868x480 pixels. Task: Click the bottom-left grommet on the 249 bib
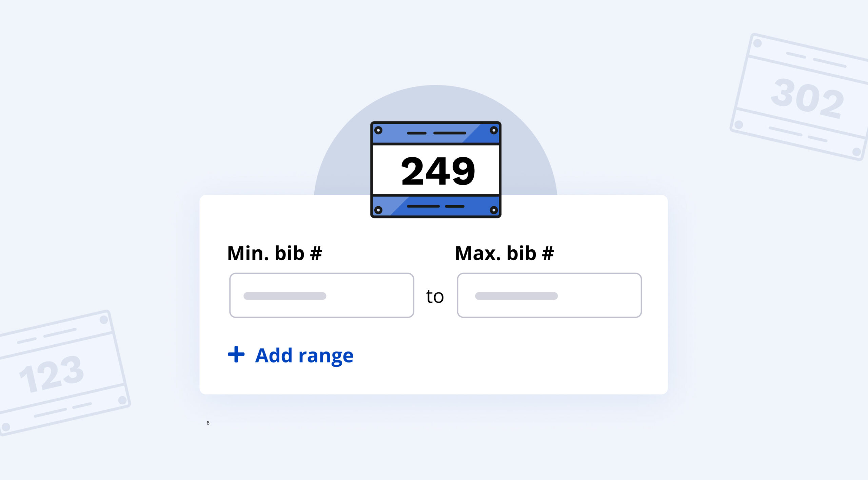[378, 210]
